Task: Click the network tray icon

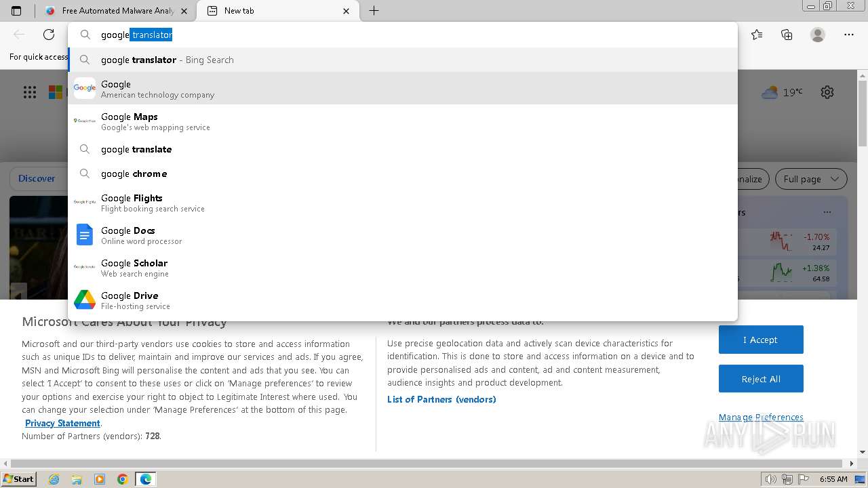Action: click(x=787, y=479)
